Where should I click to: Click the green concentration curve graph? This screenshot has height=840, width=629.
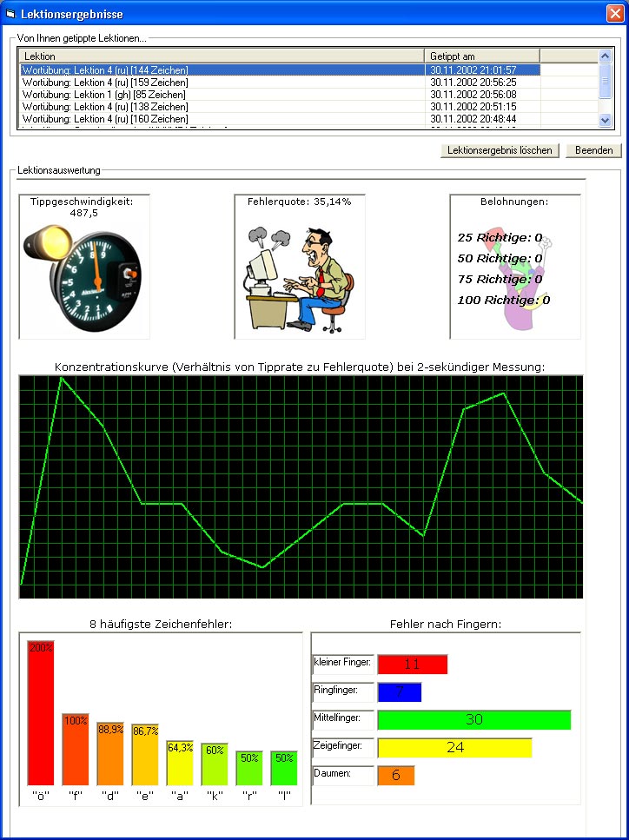[x=301, y=487]
